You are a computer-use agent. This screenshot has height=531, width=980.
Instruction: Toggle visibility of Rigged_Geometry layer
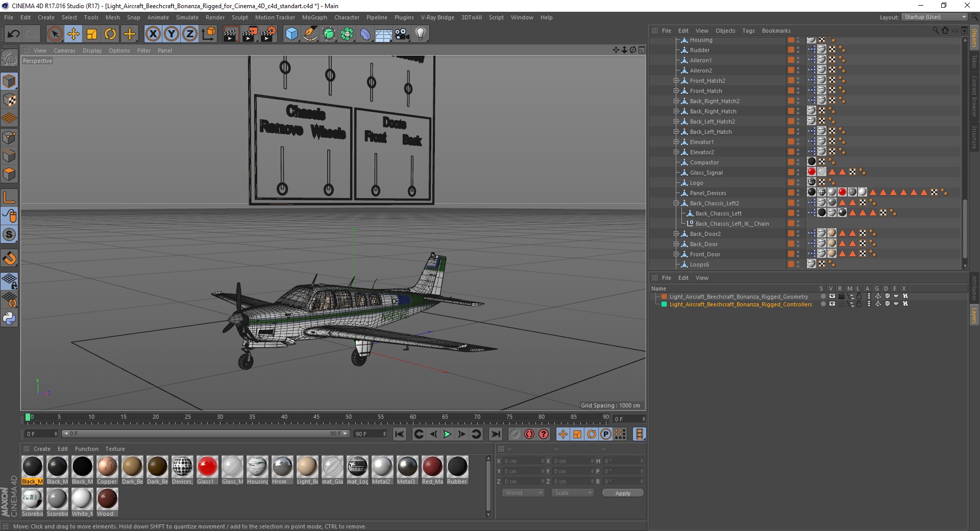[832, 296]
